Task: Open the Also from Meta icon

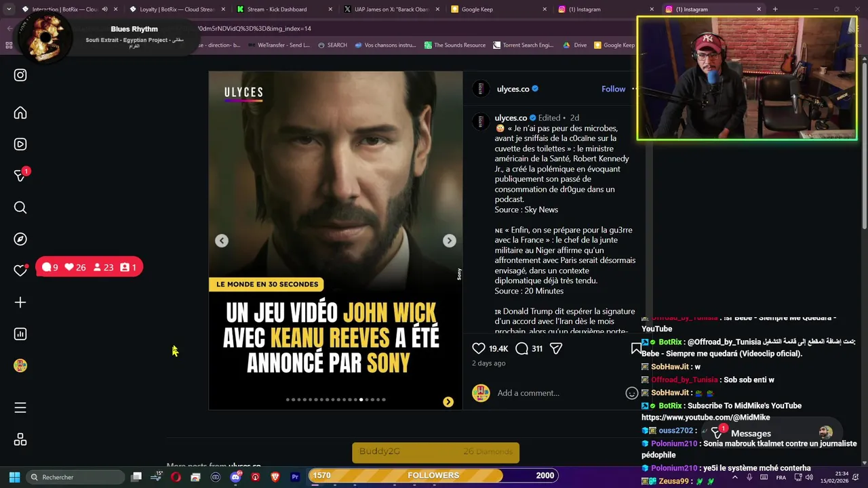Action: [20, 440]
